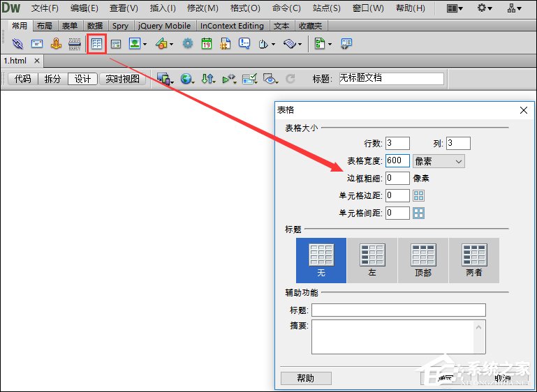
Task: Click the Table insert icon
Action: point(96,44)
